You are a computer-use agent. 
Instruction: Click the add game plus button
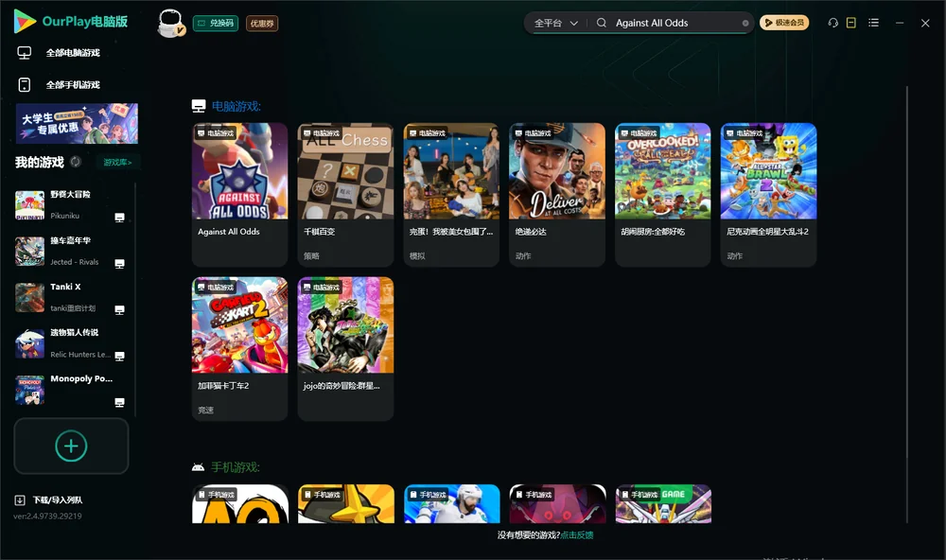tap(71, 446)
